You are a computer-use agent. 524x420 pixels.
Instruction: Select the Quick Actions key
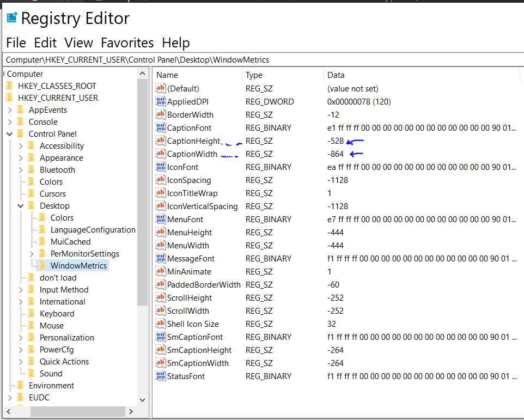pyautogui.click(x=64, y=362)
